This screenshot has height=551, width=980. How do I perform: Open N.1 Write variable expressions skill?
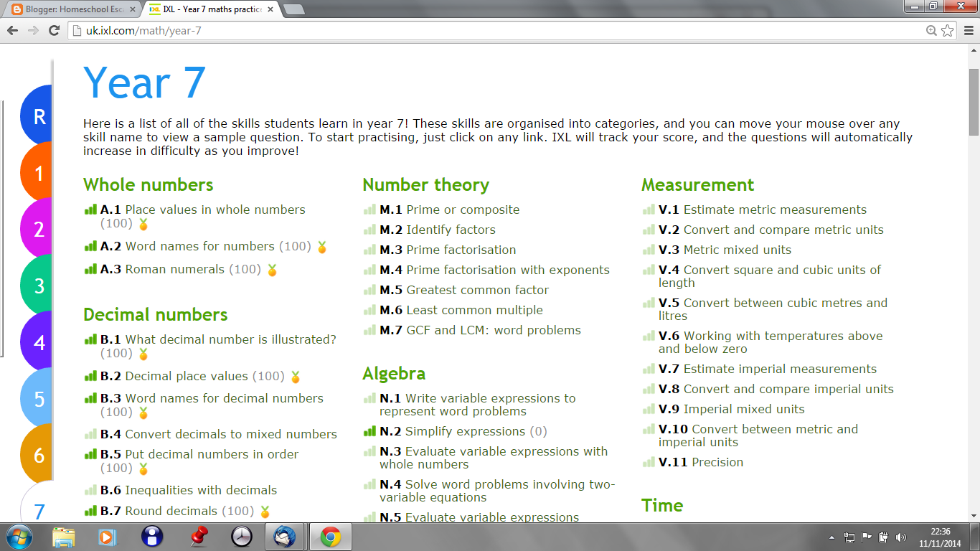(x=478, y=405)
